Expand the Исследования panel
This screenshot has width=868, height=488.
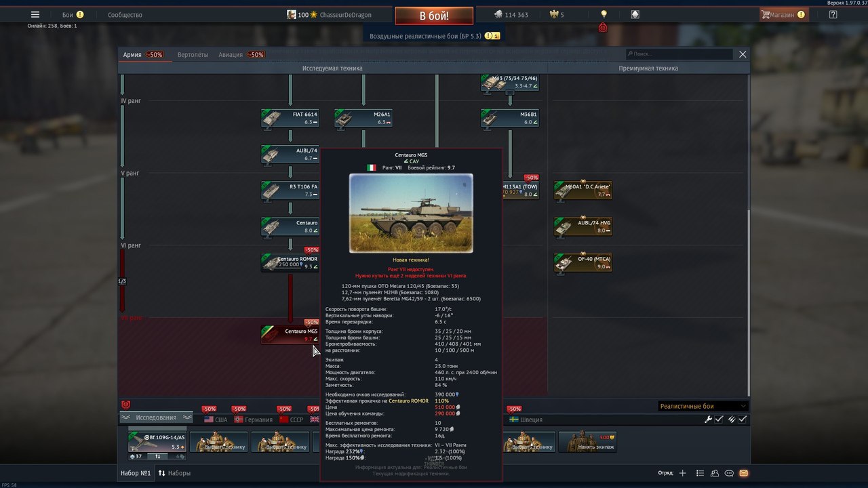pyautogui.click(x=156, y=418)
